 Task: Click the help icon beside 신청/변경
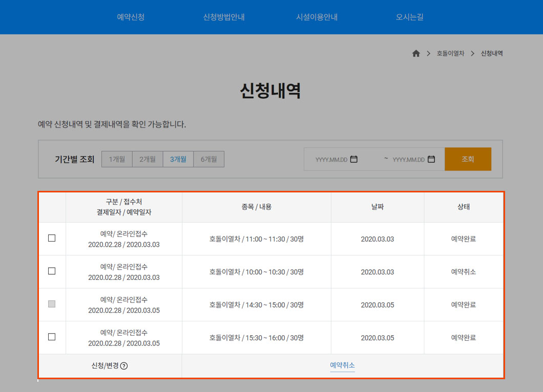pos(124,366)
